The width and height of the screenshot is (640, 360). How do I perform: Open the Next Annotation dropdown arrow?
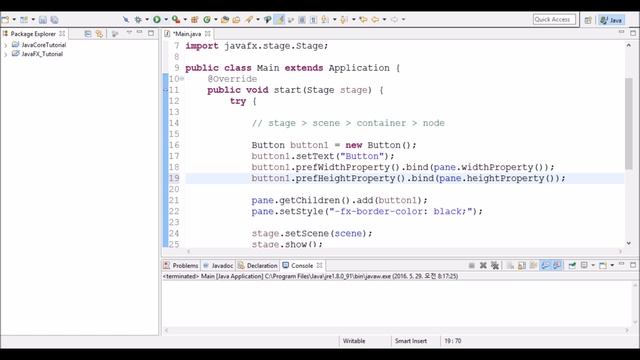[335, 20]
